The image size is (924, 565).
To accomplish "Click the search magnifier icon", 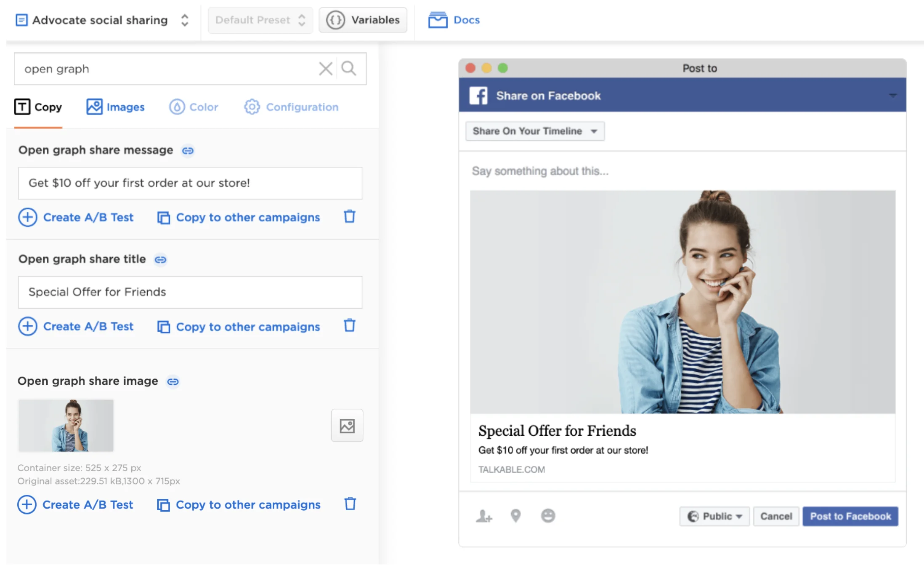I will (349, 68).
